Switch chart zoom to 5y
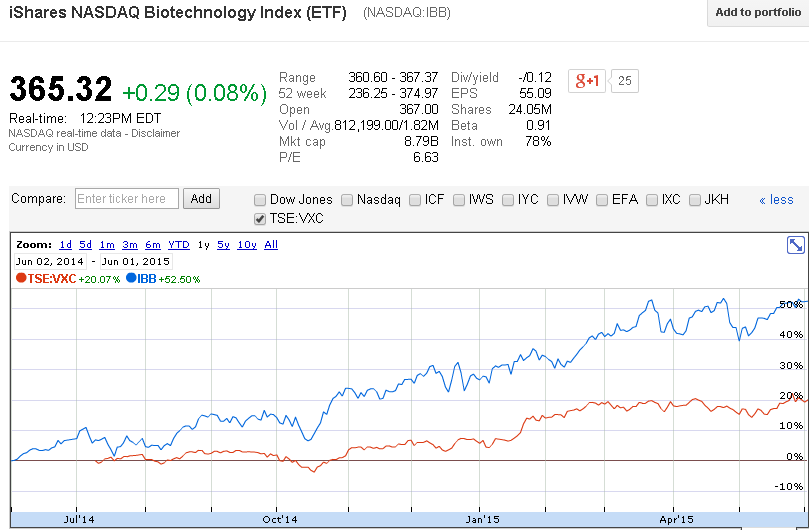 [223, 245]
